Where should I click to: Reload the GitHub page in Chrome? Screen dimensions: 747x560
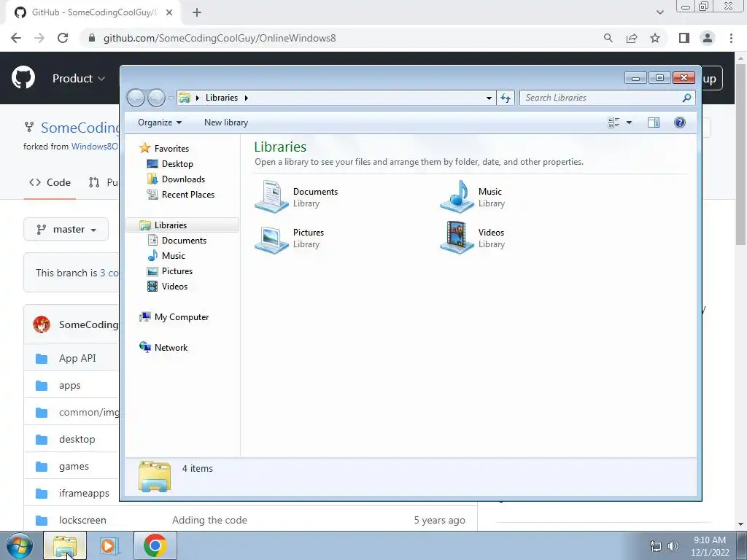(x=63, y=38)
